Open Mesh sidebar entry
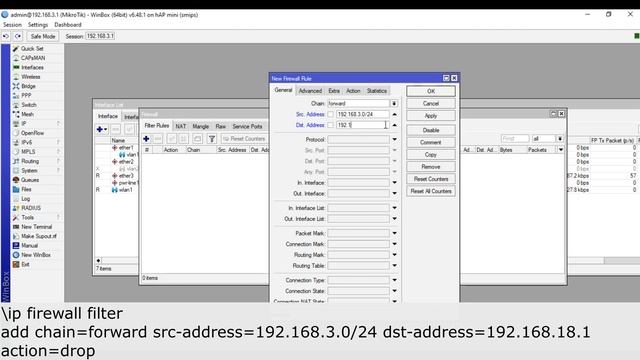This screenshot has width=640, height=360. (x=27, y=114)
